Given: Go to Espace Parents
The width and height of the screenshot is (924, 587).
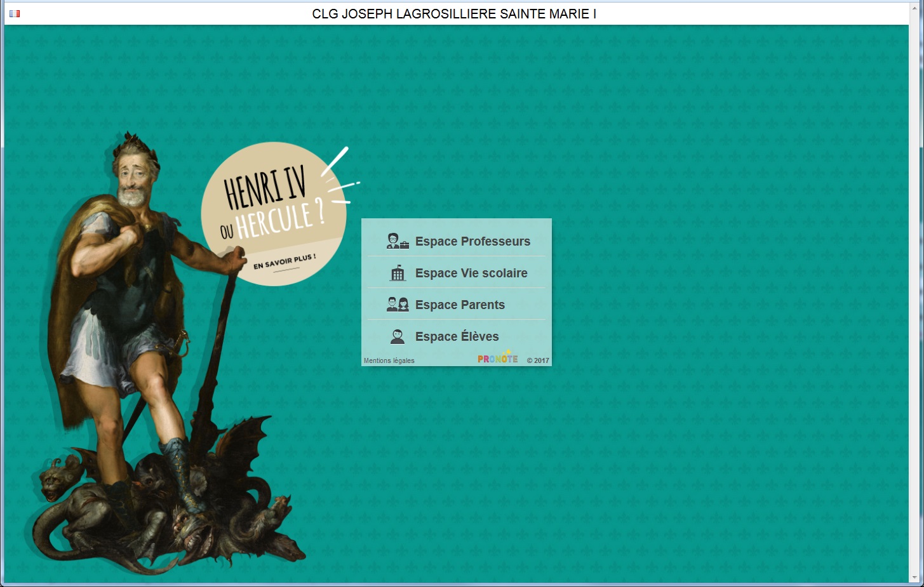Looking at the screenshot, I should coord(460,305).
